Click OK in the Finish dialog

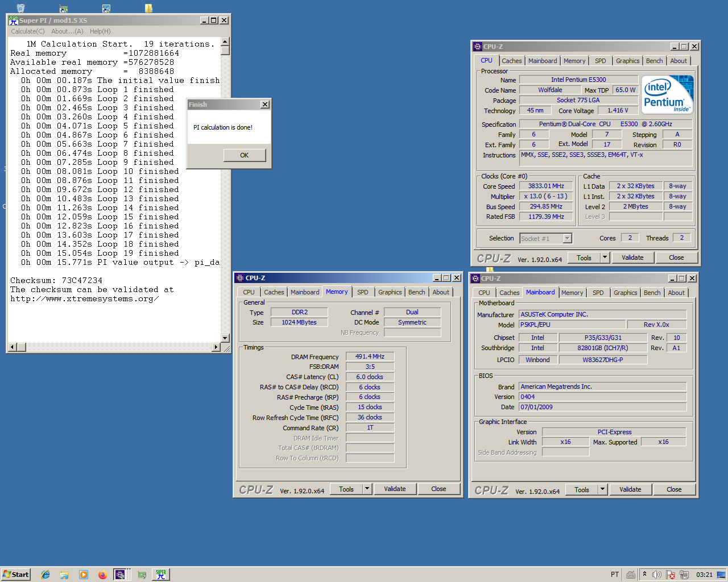pyautogui.click(x=244, y=155)
